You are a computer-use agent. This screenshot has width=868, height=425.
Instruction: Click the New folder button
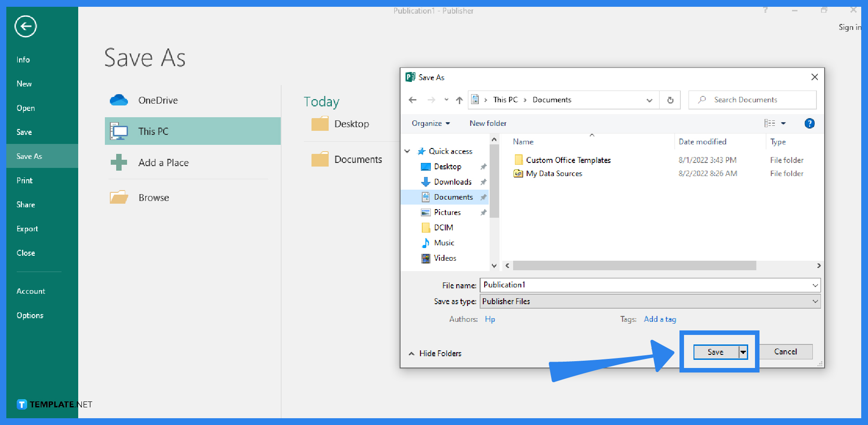tap(488, 123)
